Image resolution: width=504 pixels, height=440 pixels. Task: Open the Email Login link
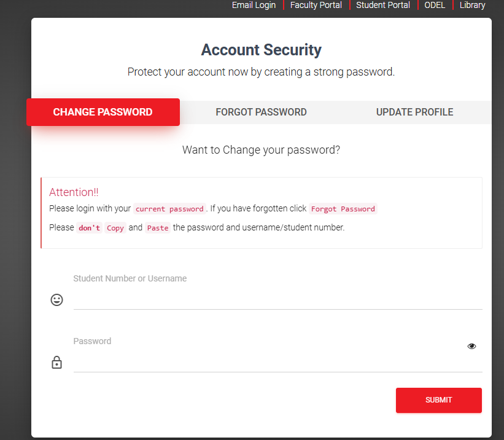tap(254, 5)
